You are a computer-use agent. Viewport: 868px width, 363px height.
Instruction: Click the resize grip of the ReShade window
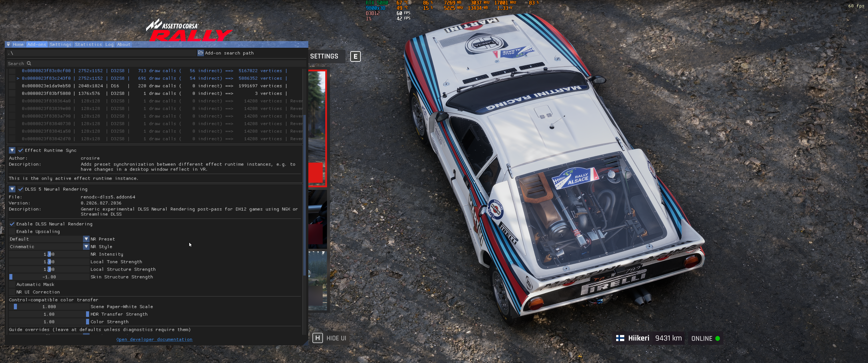(305, 343)
